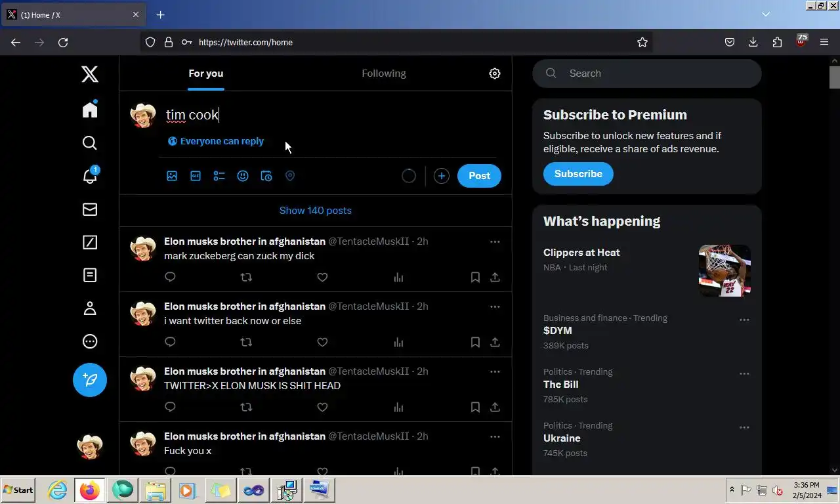
Task: Share the 'mark zuckeberg' post
Action: (495, 277)
